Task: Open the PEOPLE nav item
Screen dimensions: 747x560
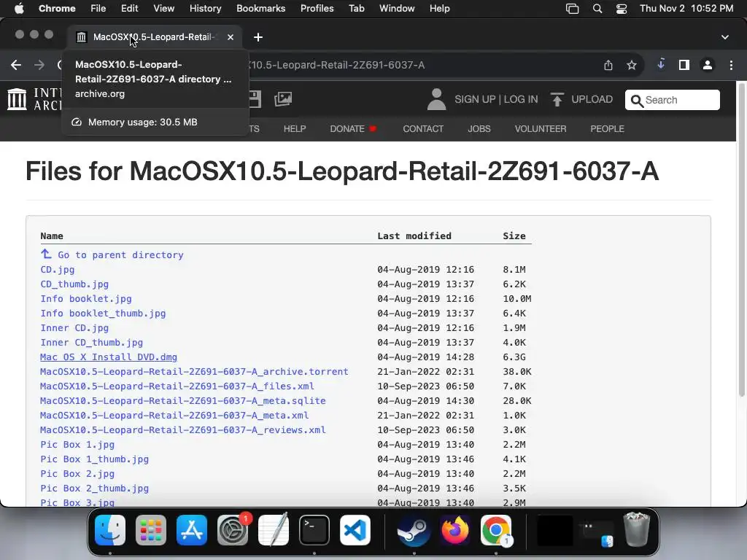Action: click(x=607, y=128)
